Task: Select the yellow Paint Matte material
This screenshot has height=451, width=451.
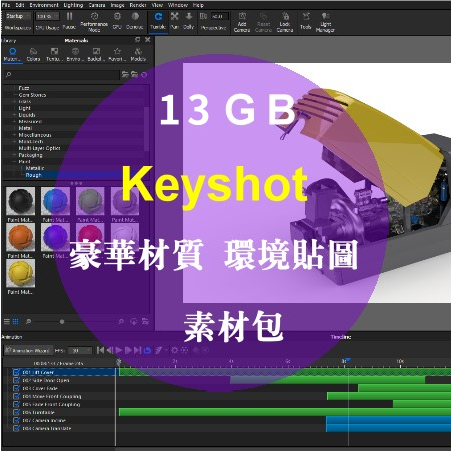Action: click(x=20, y=273)
